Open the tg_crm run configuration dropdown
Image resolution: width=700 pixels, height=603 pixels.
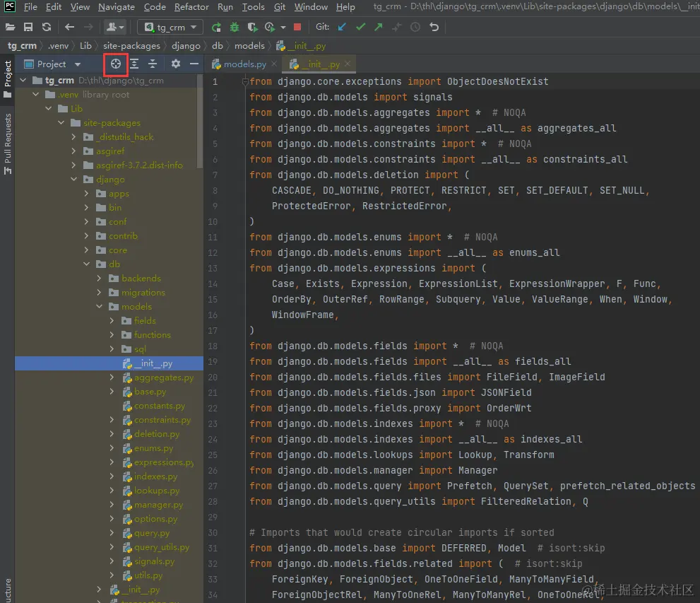170,27
